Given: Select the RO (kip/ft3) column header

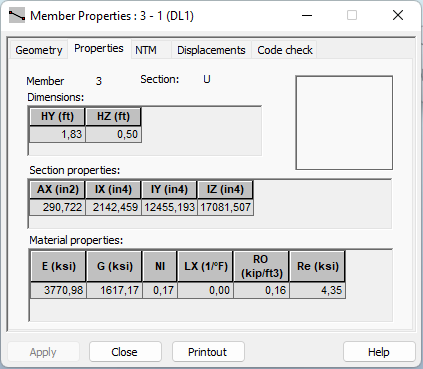Looking at the screenshot, I should [262, 266].
